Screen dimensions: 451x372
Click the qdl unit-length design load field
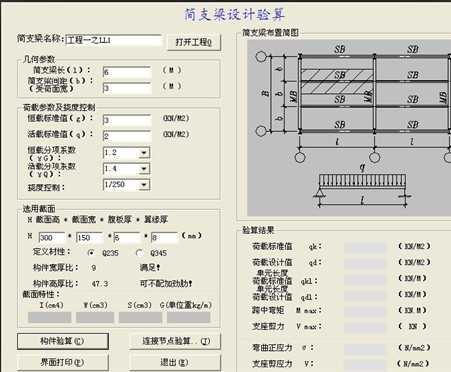point(365,296)
